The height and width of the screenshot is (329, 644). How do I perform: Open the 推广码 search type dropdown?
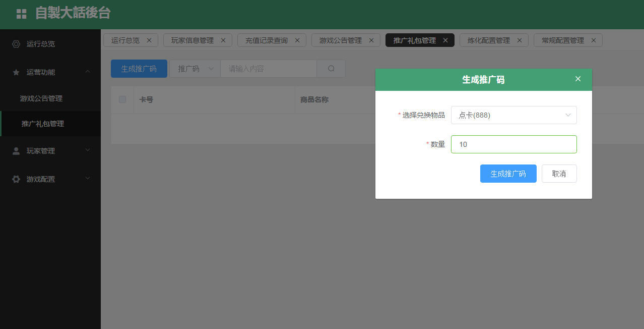[195, 69]
